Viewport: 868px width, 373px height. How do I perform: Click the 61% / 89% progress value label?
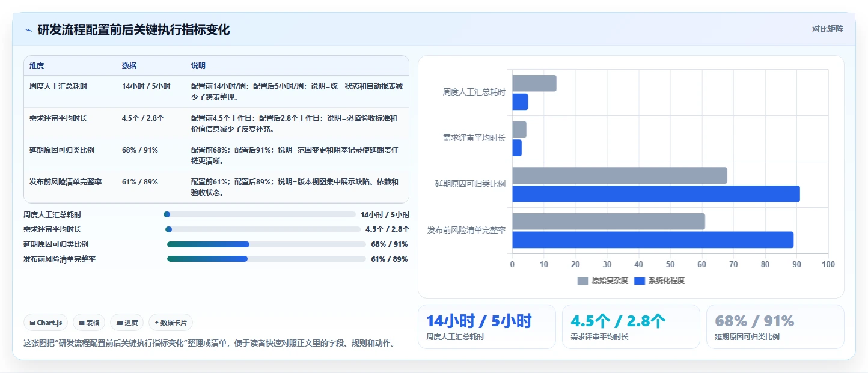pyautogui.click(x=390, y=259)
